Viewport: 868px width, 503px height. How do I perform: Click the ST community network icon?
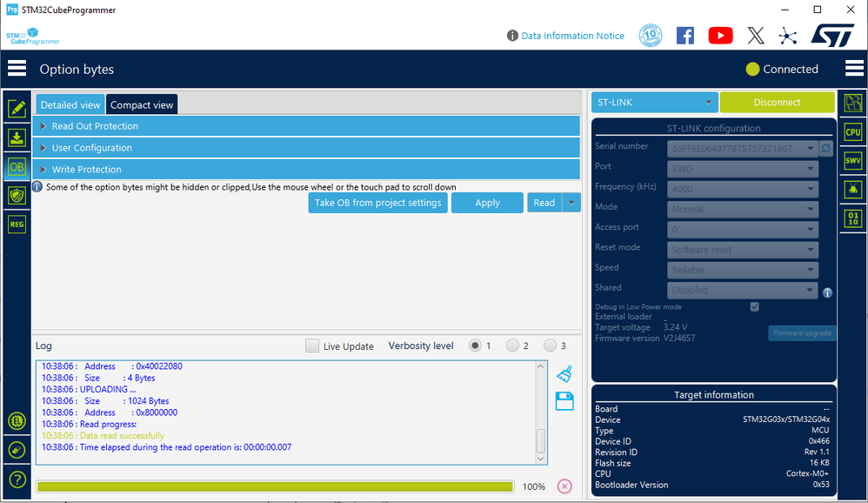point(788,37)
